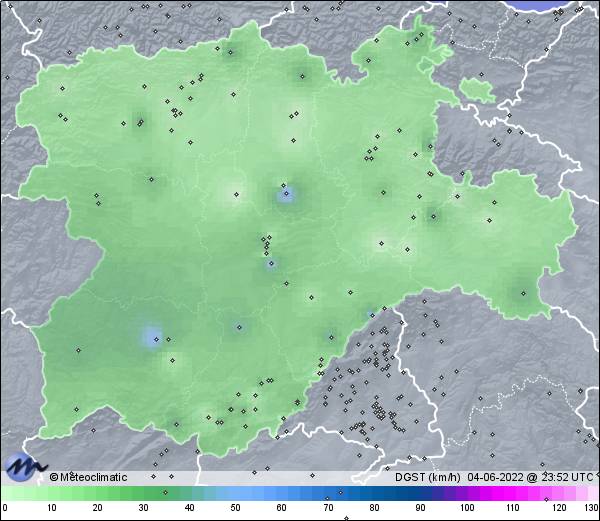Click the date '04-06-2022'

pyautogui.click(x=495, y=477)
